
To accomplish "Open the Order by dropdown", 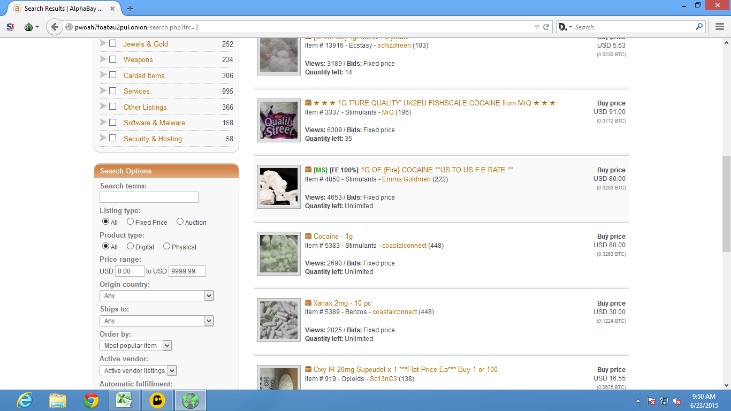I will [x=135, y=345].
